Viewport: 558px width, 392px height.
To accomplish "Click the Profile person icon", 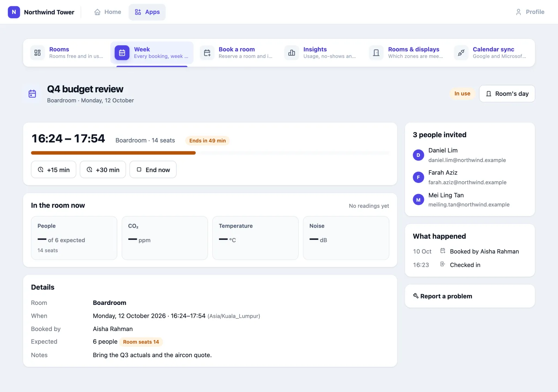I will coord(519,12).
